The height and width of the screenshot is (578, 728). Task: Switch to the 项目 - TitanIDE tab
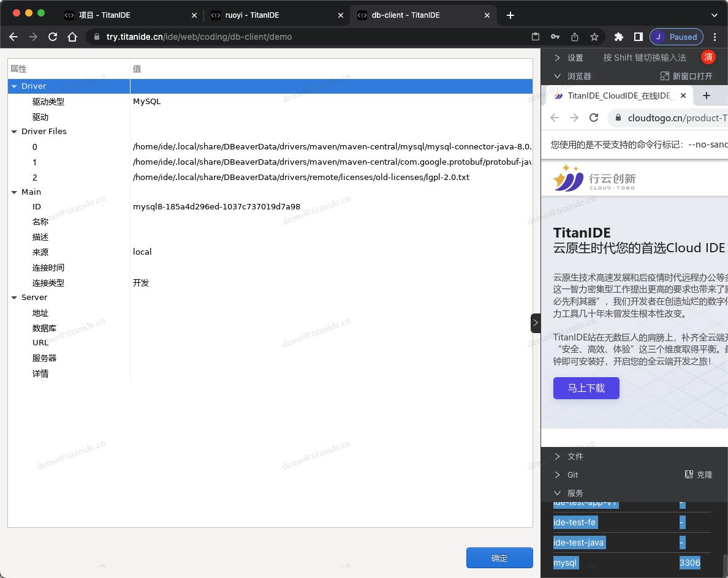click(x=130, y=15)
